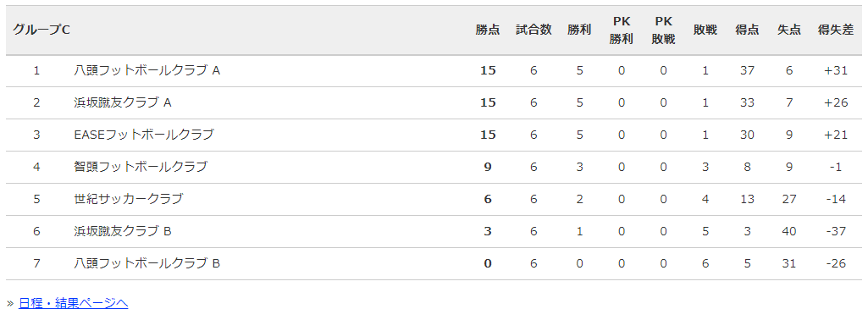Viewport: 868px width, 309px height.
Task: Select team 世紀サッカークラブ
Action: 129,199
